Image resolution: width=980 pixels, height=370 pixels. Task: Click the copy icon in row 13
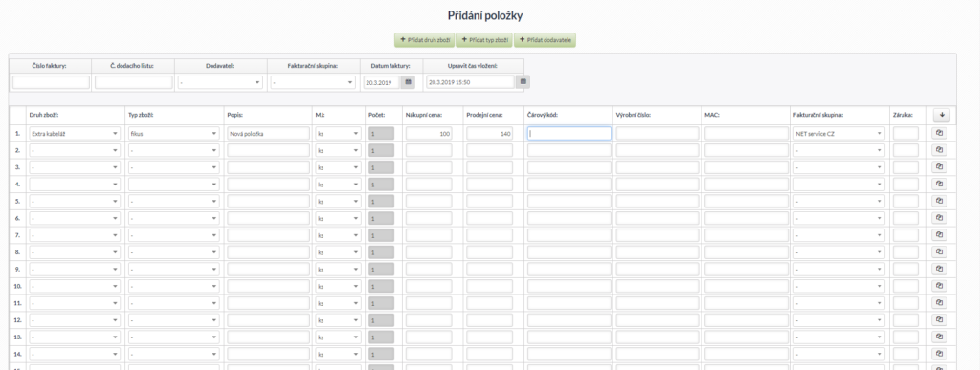pos(942,337)
